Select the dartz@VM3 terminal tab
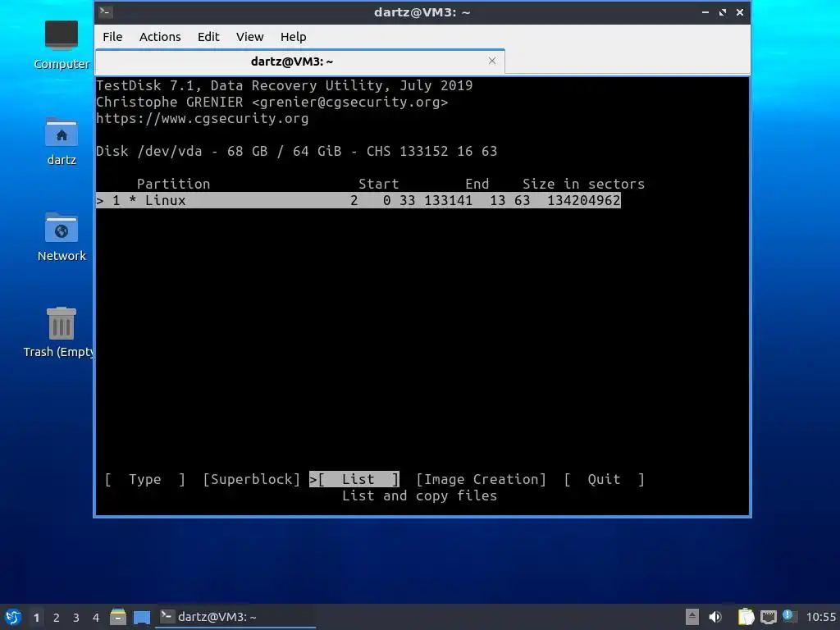The height and width of the screenshot is (630, 840). pos(292,62)
